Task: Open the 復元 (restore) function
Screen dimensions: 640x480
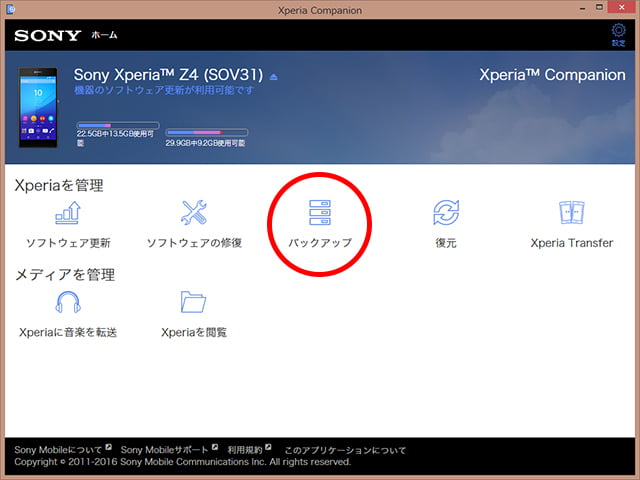Action: 446,213
